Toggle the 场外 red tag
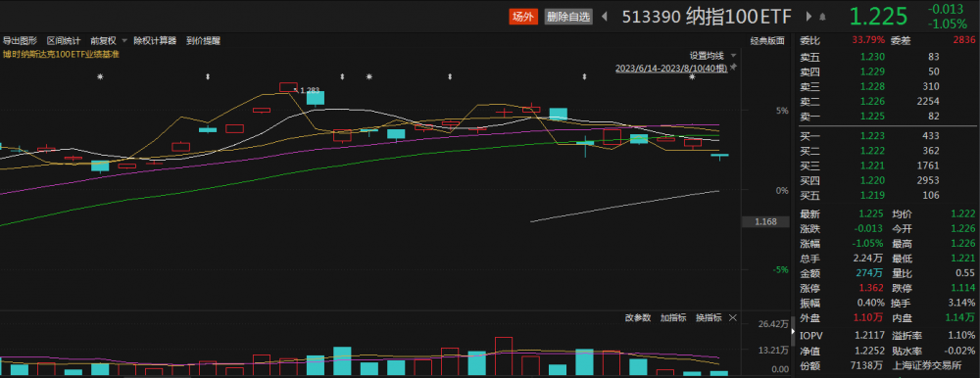980x378 pixels. coord(523,17)
